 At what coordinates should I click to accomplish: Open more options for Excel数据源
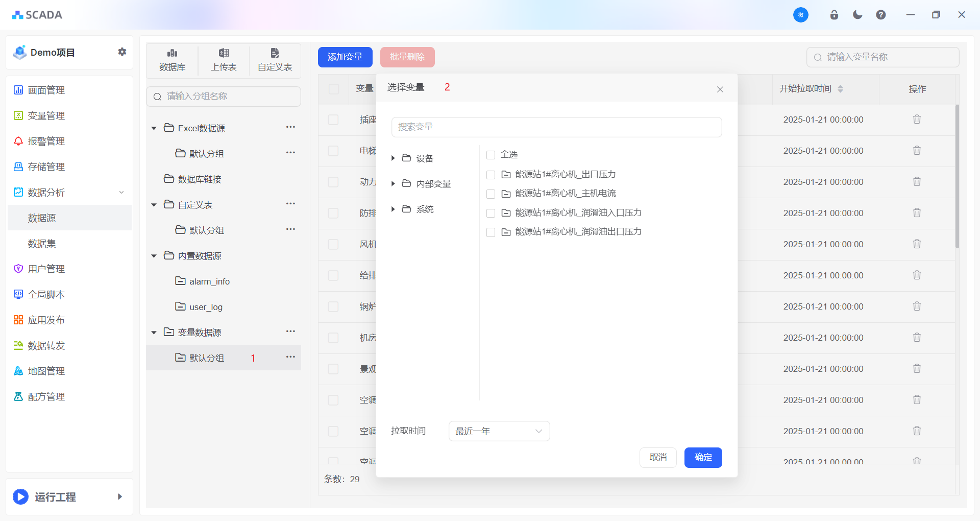point(290,127)
